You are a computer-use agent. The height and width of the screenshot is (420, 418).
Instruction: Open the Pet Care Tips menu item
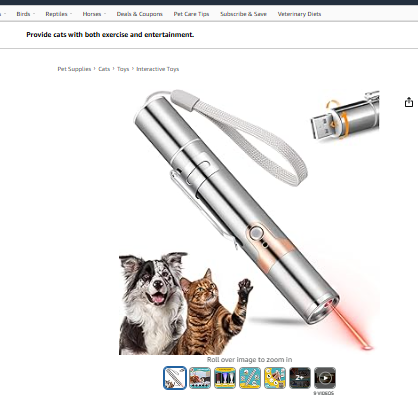point(191,14)
